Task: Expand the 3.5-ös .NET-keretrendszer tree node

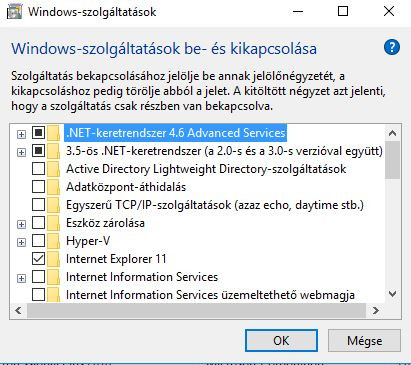Action: click(21, 152)
